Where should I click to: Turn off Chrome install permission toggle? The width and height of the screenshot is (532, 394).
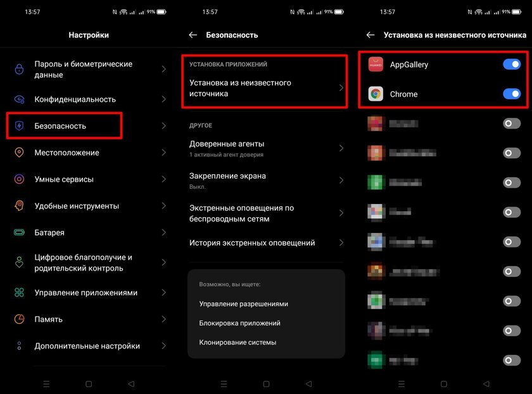[x=512, y=94]
